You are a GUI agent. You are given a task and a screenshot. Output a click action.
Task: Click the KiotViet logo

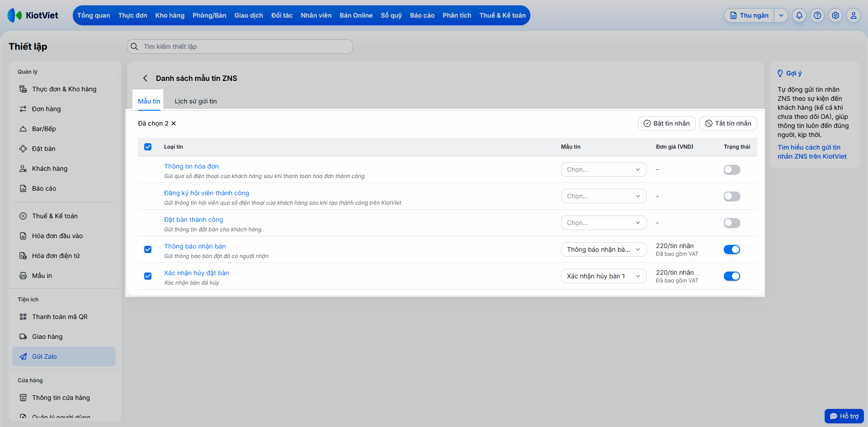click(x=33, y=15)
